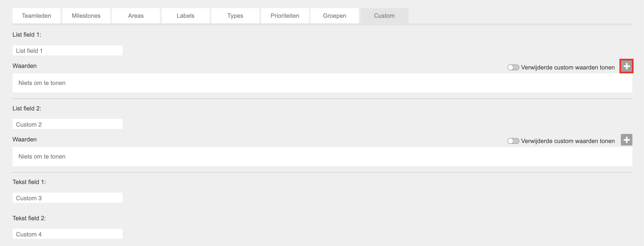
Task: Add a value to List field 1
Action: pos(626,66)
